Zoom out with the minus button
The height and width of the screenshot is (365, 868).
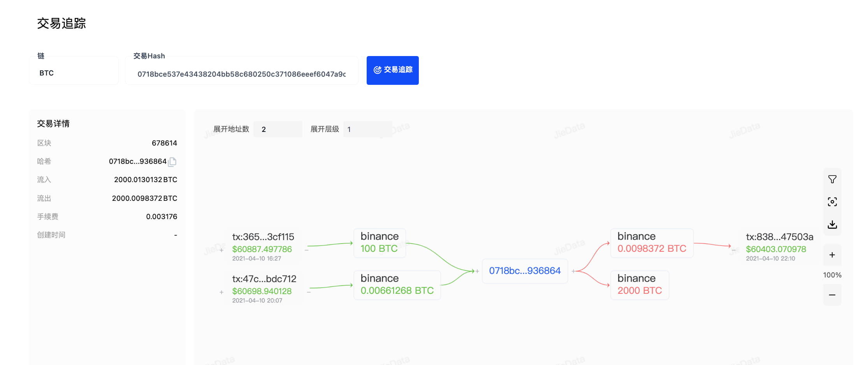pos(832,295)
